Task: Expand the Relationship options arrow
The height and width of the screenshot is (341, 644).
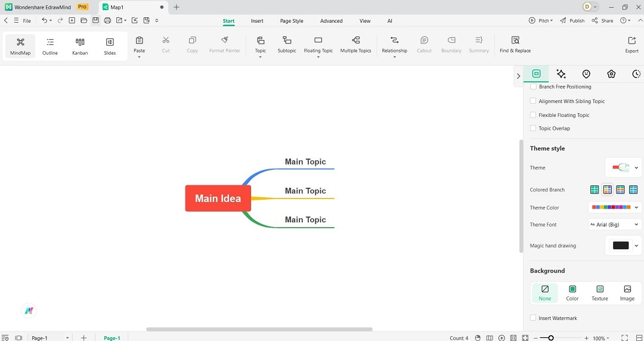Action: [x=394, y=57]
